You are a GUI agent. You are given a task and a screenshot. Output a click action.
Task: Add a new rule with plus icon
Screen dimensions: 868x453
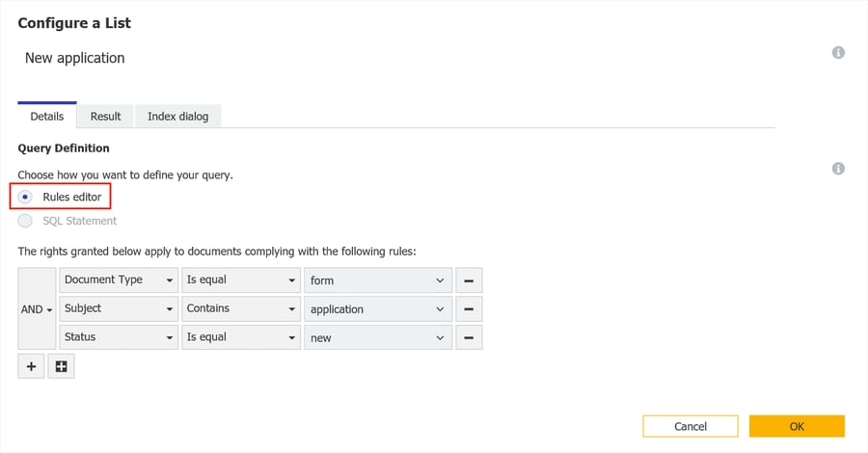click(31, 366)
